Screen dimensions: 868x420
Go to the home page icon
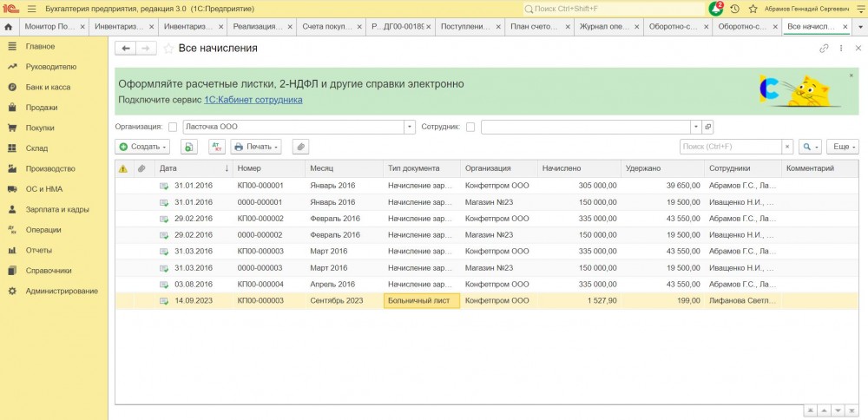click(8, 27)
